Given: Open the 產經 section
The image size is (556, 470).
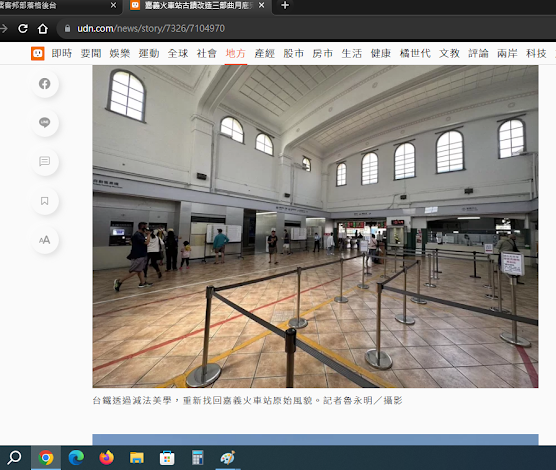Looking at the screenshot, I should 265,54.
